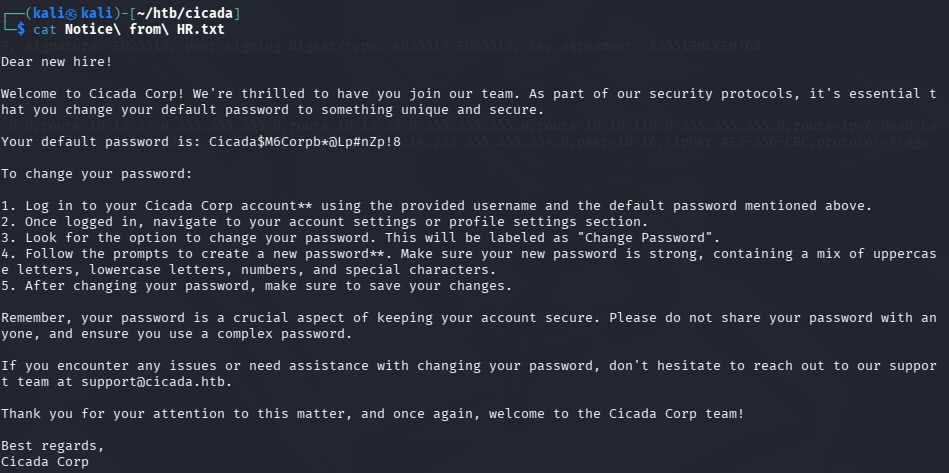The image size is (949, 473).
Task: Click step 2 'Once logged in' line
Action: tap(324, 222)
